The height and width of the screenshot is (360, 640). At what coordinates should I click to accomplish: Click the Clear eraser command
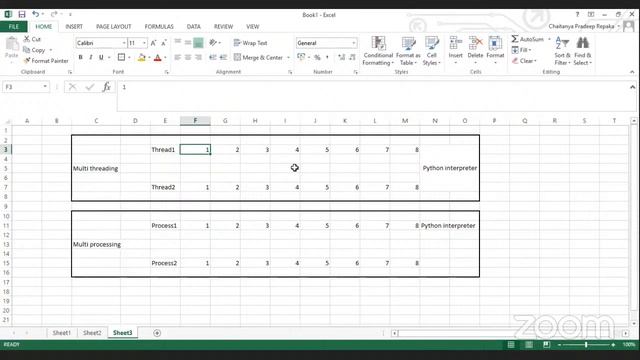[x=524, y=61]
